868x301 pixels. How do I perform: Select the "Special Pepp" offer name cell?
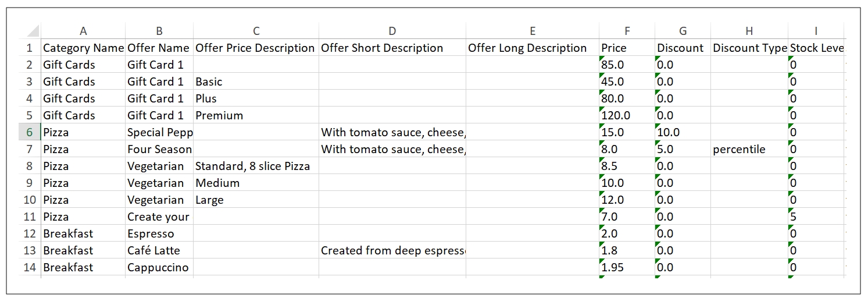[x=159, y=132]
